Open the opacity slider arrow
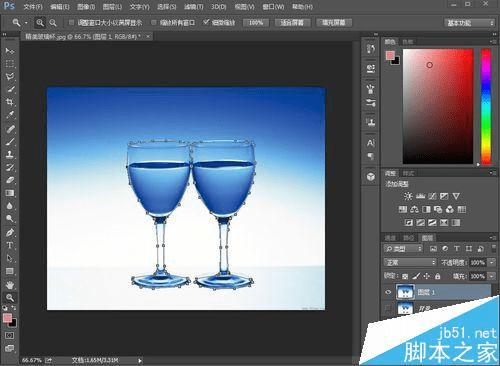 [x=492, y=263]
